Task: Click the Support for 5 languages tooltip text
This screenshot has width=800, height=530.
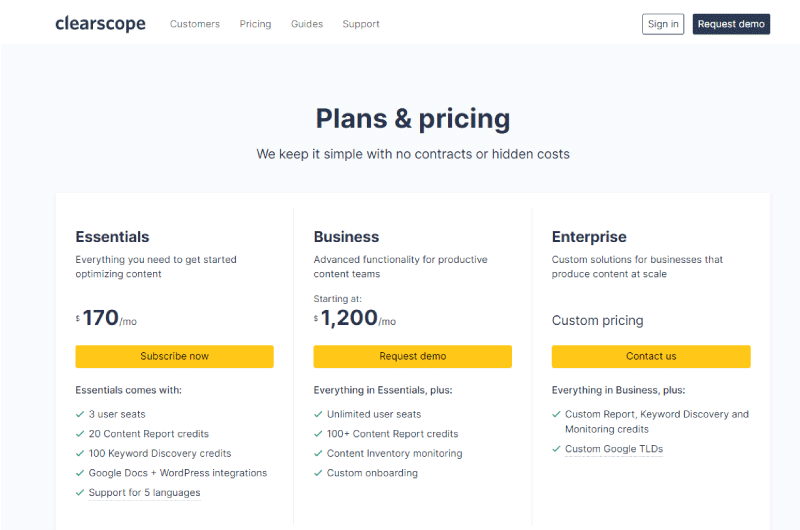Action: (144, 492)
